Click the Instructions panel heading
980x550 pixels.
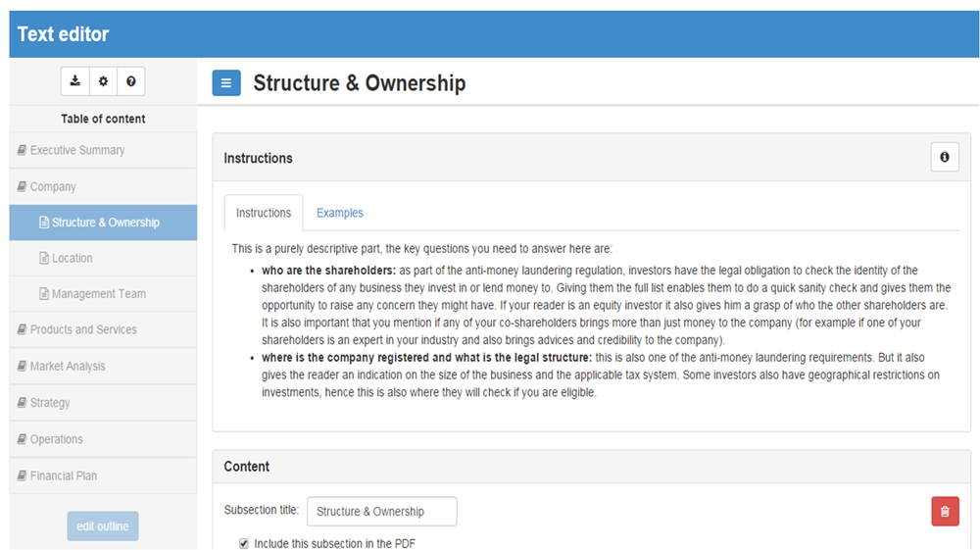258,158
